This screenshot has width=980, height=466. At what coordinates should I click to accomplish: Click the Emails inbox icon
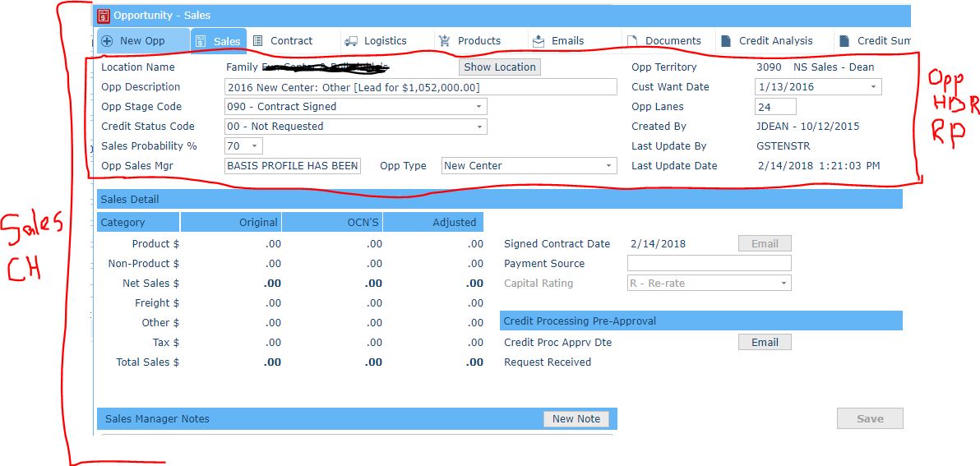[x=539, y=40]
